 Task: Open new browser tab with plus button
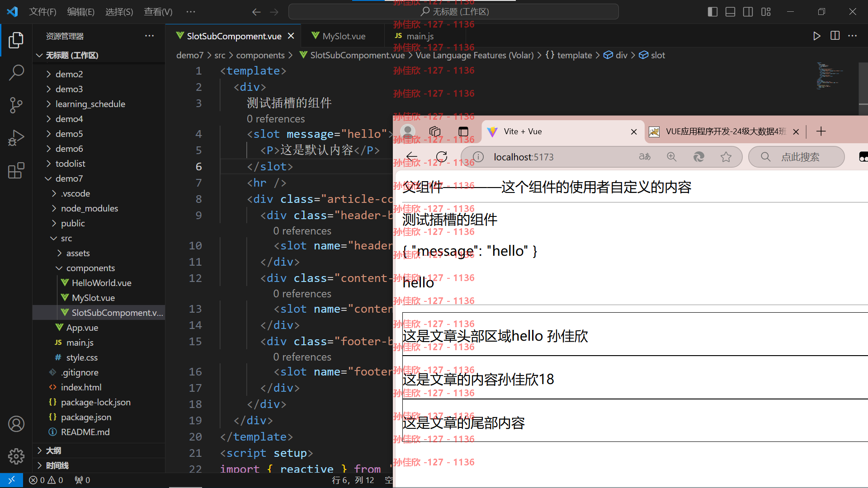(821, 131)
